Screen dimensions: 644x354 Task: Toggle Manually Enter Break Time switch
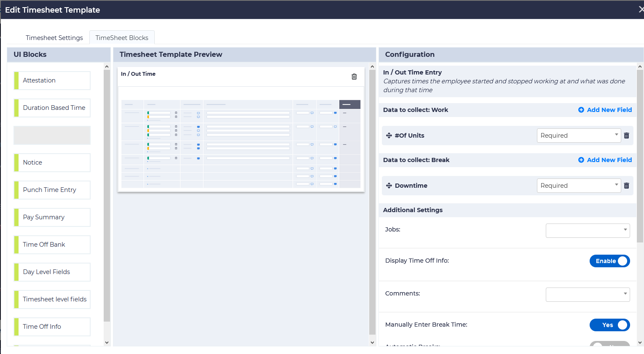(609, 325)
